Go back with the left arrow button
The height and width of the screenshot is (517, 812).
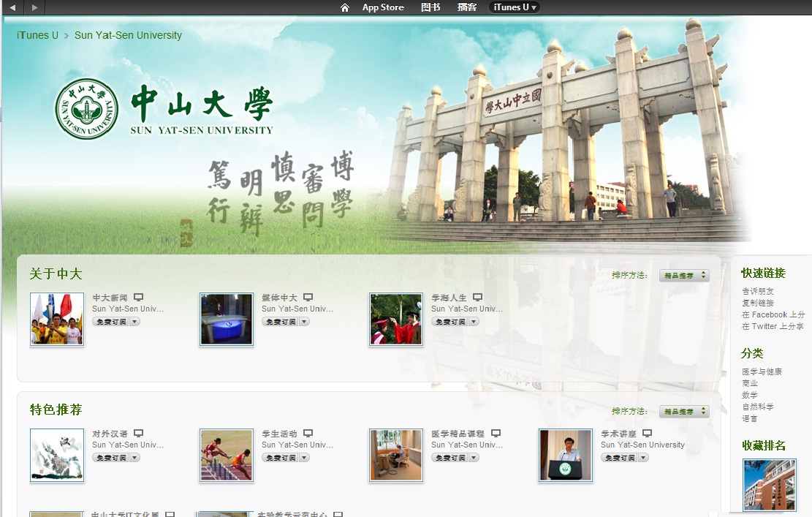[12, 7]
